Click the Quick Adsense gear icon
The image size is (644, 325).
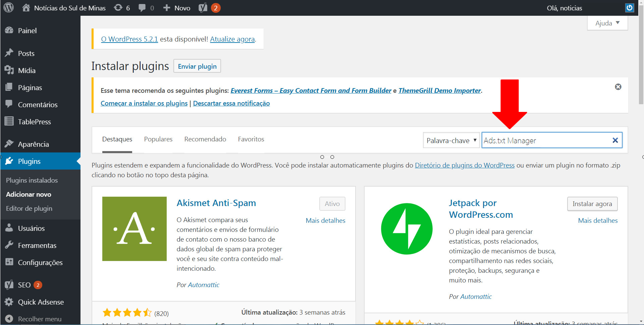(x=9, y=302)
